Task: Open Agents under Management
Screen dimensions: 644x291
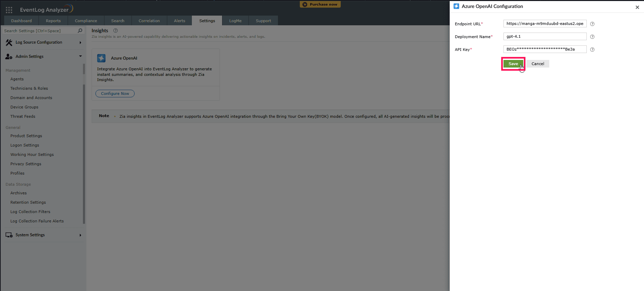Action: (x=17, y=79)
